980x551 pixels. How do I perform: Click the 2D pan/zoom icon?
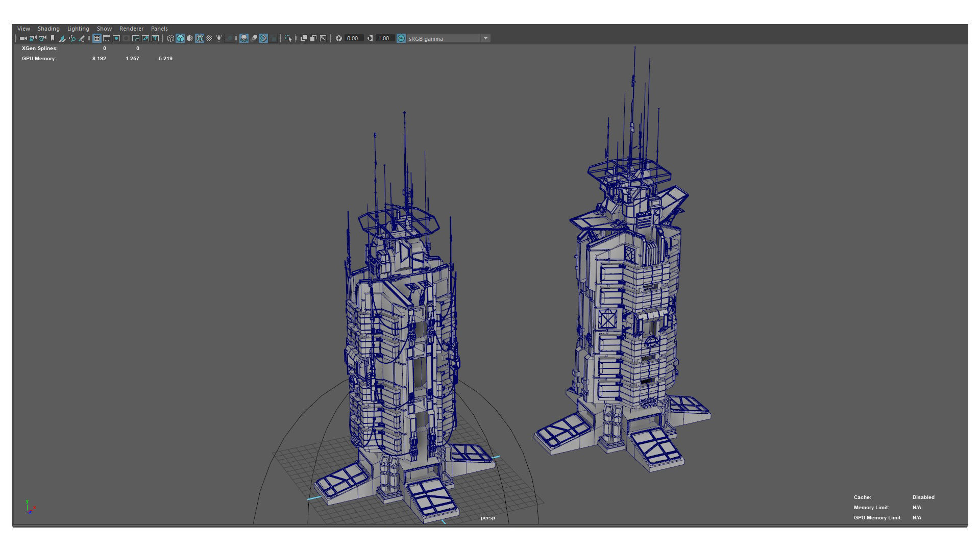(72, 38)
